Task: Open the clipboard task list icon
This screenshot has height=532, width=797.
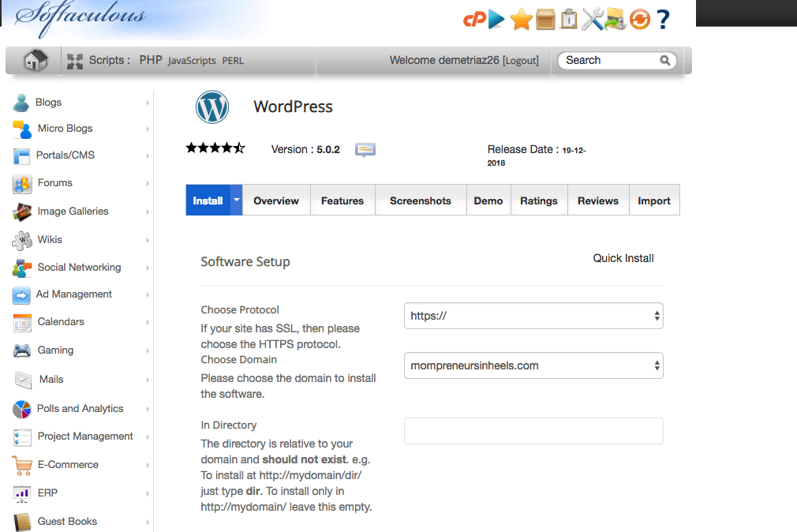Action: click(569, 19)
